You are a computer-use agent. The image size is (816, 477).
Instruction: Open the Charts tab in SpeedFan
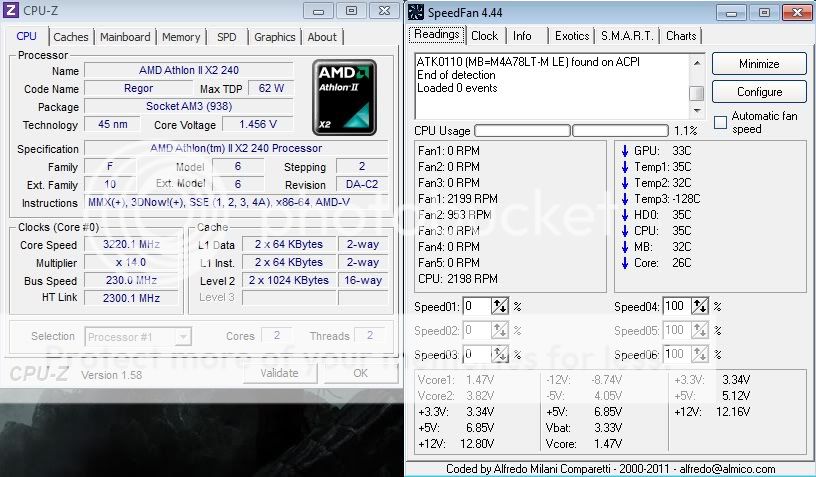(681, 36)
